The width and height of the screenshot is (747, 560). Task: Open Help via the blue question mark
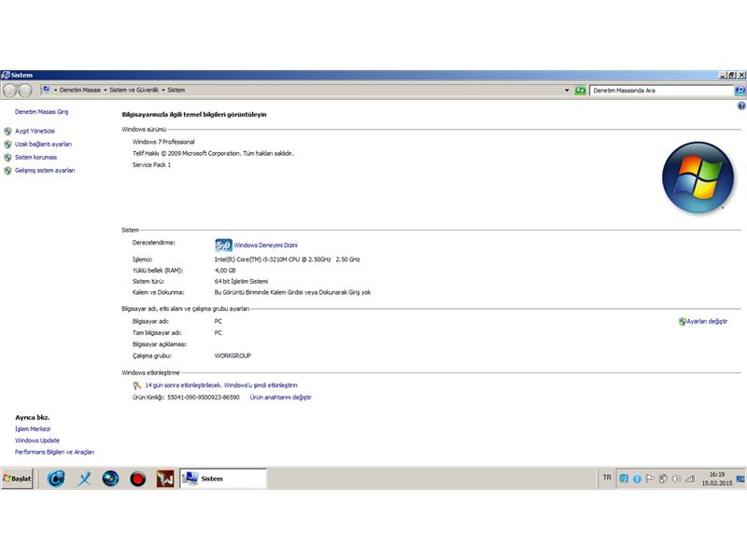pyautogui.click(x=741, y=106)
